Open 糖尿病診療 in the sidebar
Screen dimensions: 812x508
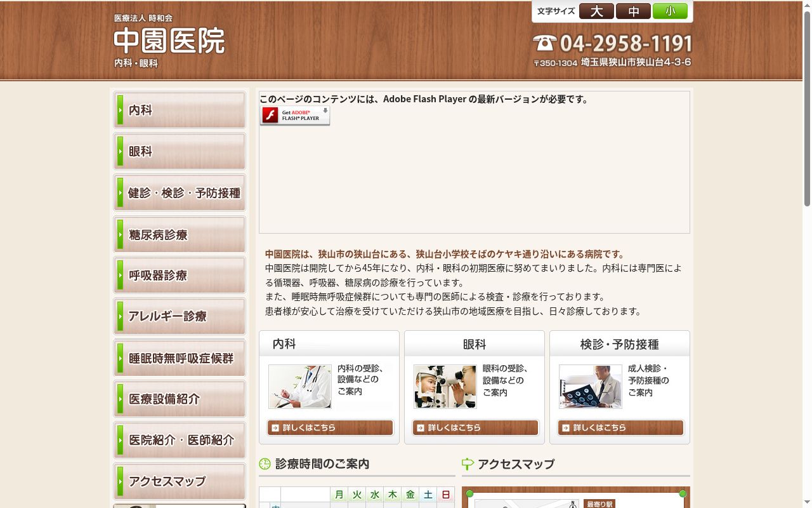click(180, 235)
